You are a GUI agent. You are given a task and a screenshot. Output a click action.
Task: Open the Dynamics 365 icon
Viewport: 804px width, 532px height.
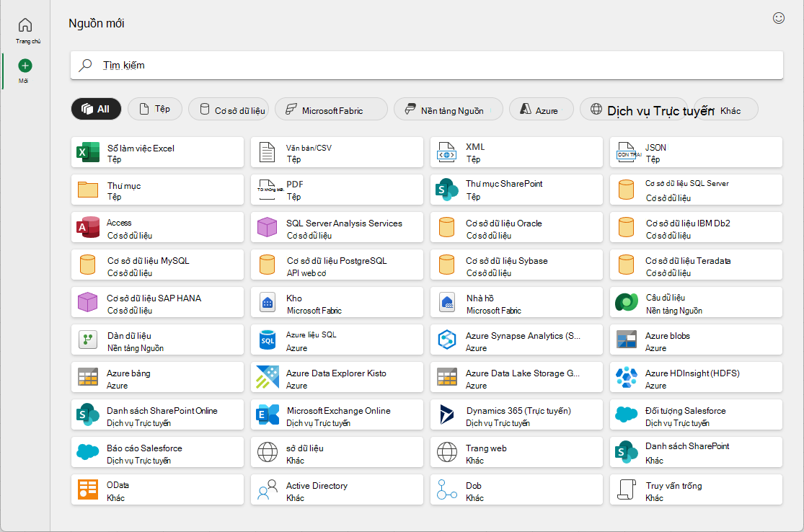point(446,414)
